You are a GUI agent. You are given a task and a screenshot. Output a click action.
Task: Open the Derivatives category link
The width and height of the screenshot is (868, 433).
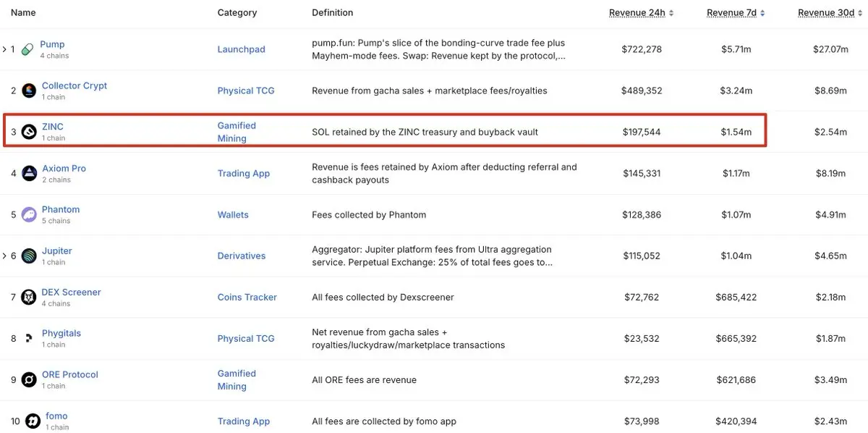[242, 256]
